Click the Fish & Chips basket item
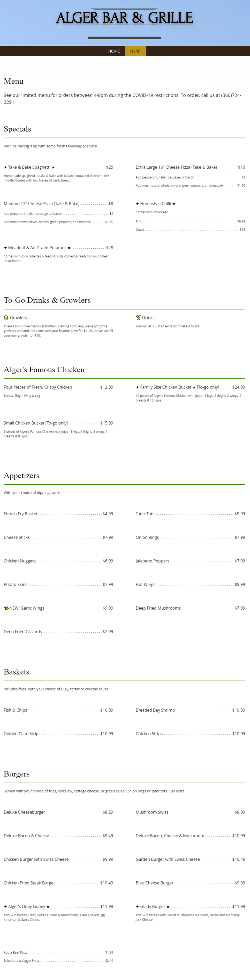 pyautogui.click(x=16, y=710)
